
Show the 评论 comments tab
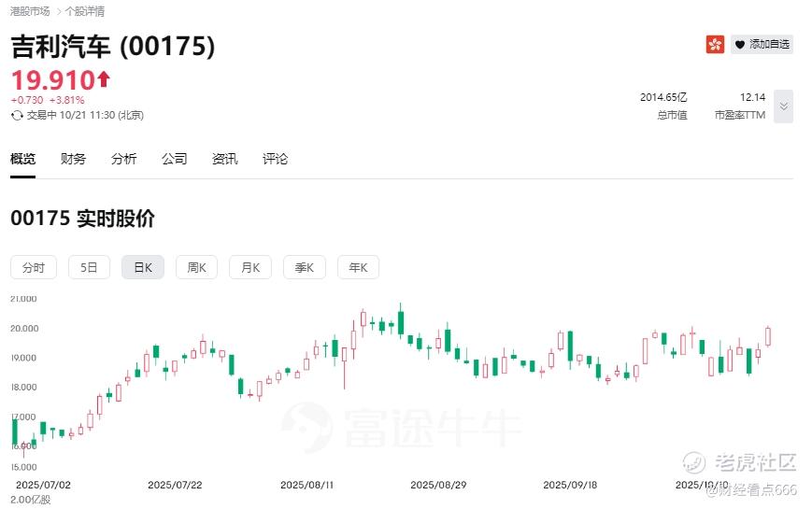(275, 159)
